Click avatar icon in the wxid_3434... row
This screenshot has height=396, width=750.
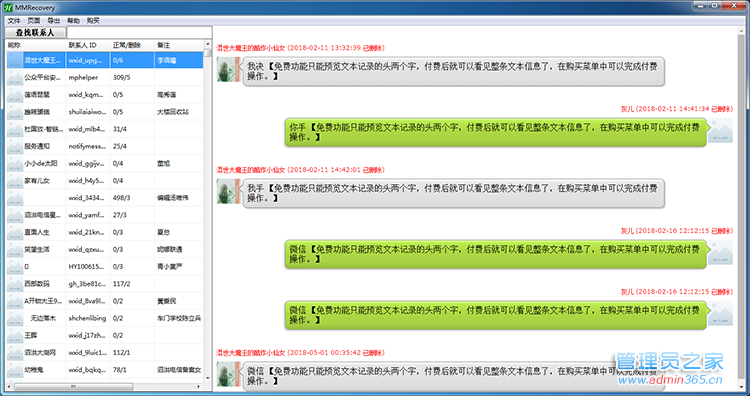[x=15, y=198]
